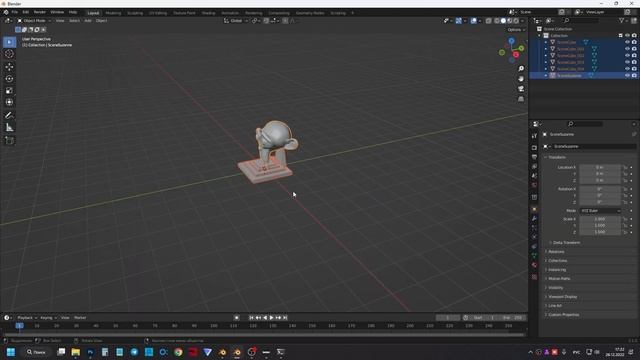
Task: Select the Select Box tool
Action: 9,42
